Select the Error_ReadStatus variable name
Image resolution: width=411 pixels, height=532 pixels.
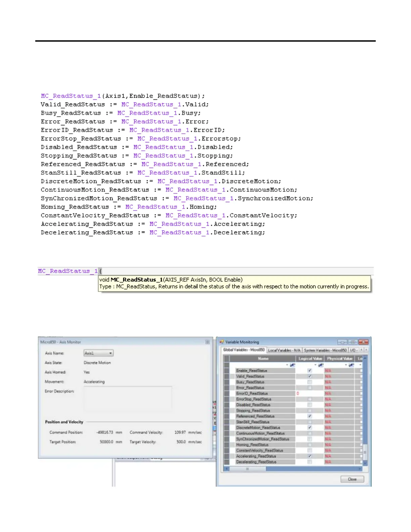coord(250,388)
